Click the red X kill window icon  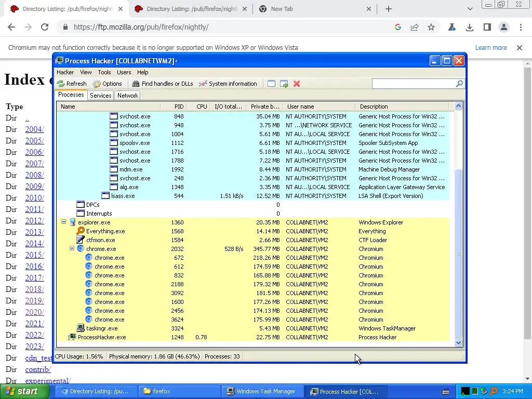[297, 84]
